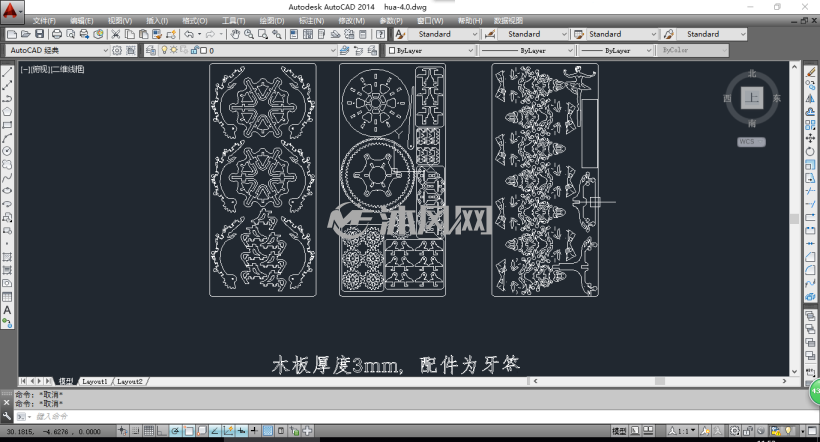
Task: Switch to the Layout2 tab
Action: click(x=130, y=381)
